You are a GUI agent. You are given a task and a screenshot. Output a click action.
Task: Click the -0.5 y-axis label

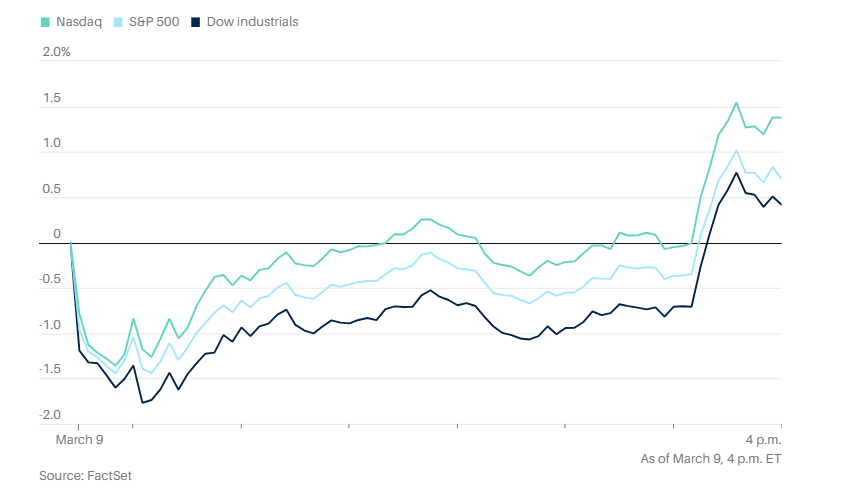[50, 280]
